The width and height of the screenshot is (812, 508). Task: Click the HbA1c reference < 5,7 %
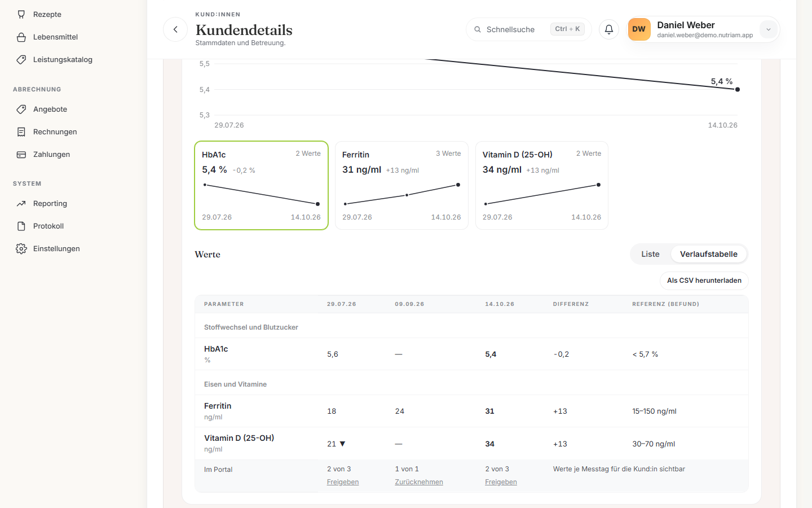(645, 354)
